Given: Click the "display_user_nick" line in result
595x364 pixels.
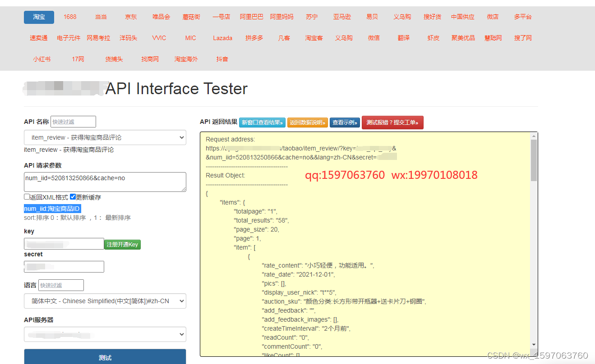Looking at the screenshot, I should [x=299, y=292].
